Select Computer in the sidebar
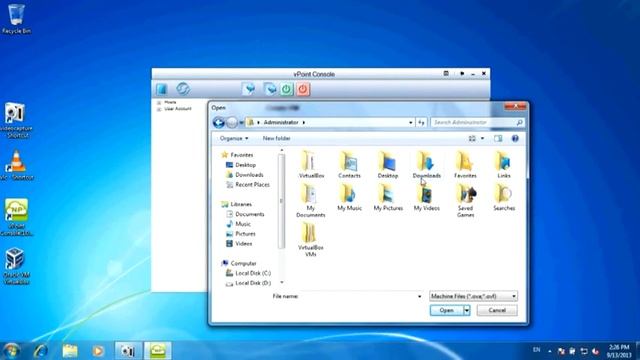The width and height of the screenshot is (640, 360). (x=239, y=263)
